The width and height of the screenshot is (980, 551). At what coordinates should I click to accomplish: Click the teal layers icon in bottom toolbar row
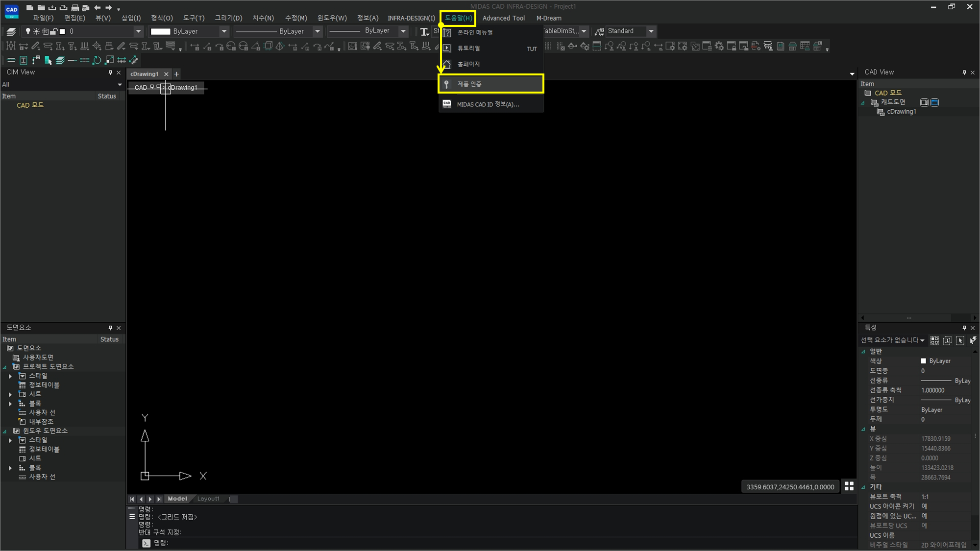(60, 60)
